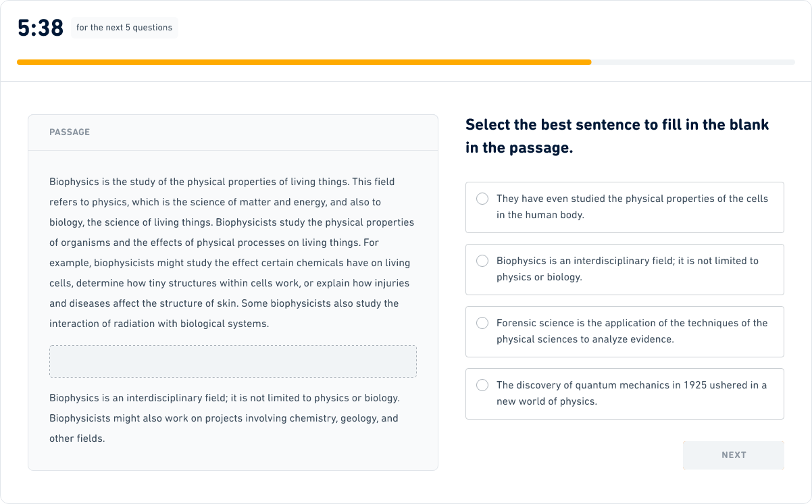Screen dimensions: 812x504
Task: Click the answer text about forensic science analyzing evidence
Action: [632, 331]
